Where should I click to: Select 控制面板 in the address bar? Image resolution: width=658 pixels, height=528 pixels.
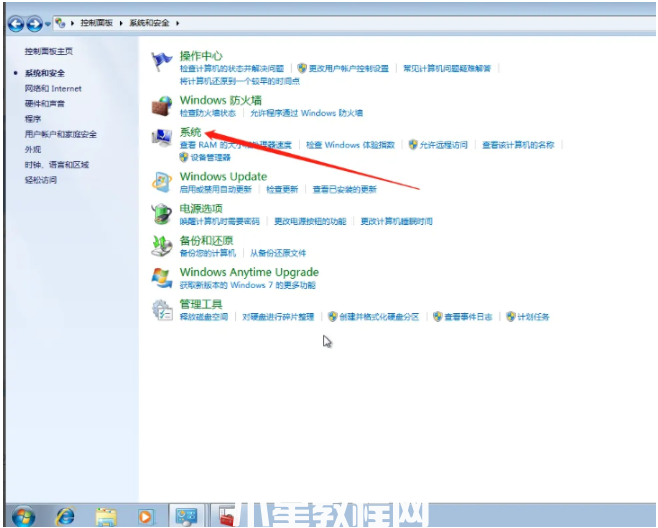(x=97, y=23)
